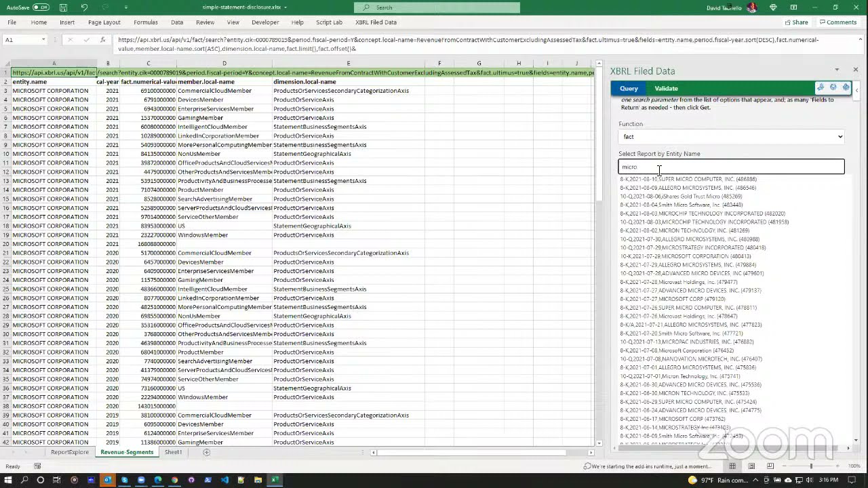This screenshot has height=488, width=868.
Task: Click cell containing GamingMember in row 6
Action: click(x=224, y=118)
